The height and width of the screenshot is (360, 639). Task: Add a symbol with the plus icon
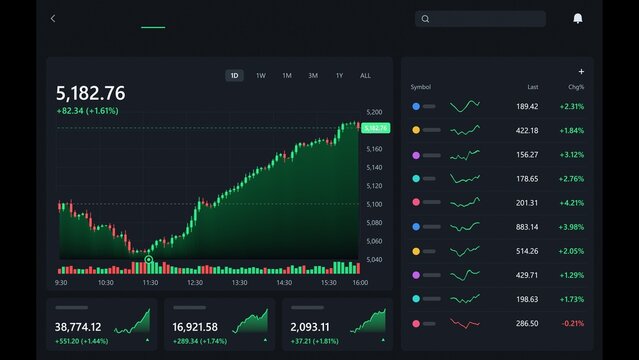click(x=581, y=71)
